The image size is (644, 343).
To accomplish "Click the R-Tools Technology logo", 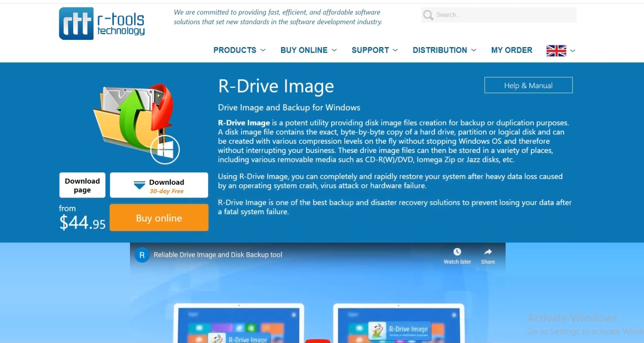I will coord(102,23).
